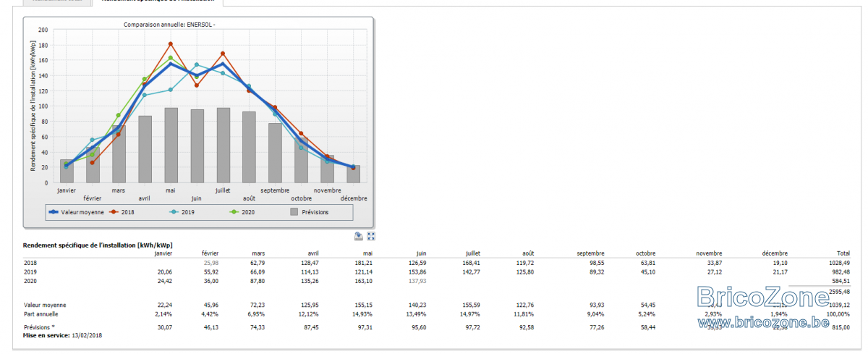This screenshot has width=868, height=354.
Task: Click the 2018 data point for juillet
Action: pyautogui.click(x=223, y=54)
